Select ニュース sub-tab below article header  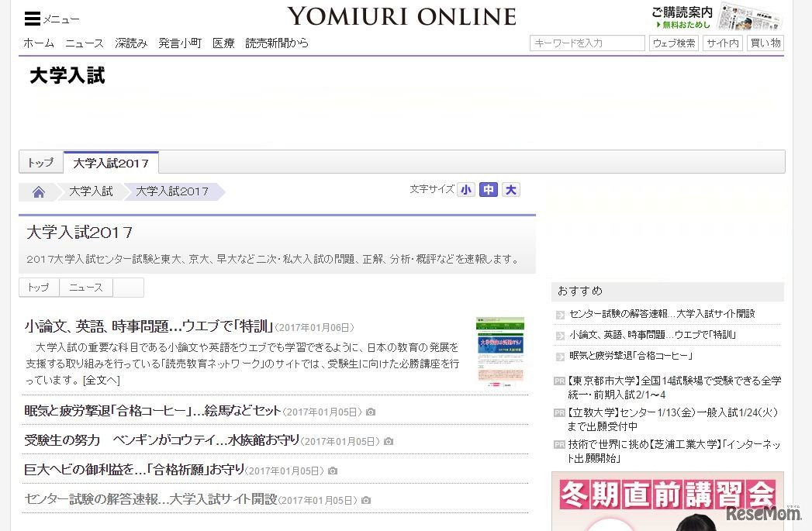(x=86, y=288)
